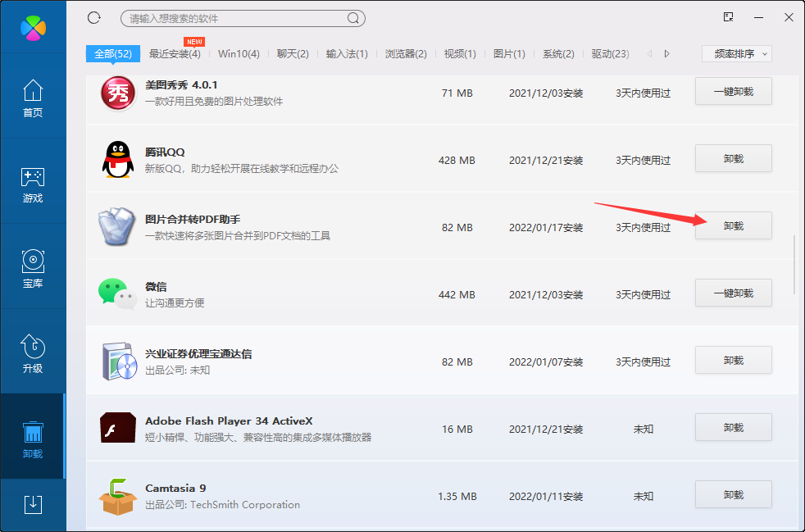The image size is (805, 532).
Task: Open the download manager icon in sidebar
Action: point(33,504)
